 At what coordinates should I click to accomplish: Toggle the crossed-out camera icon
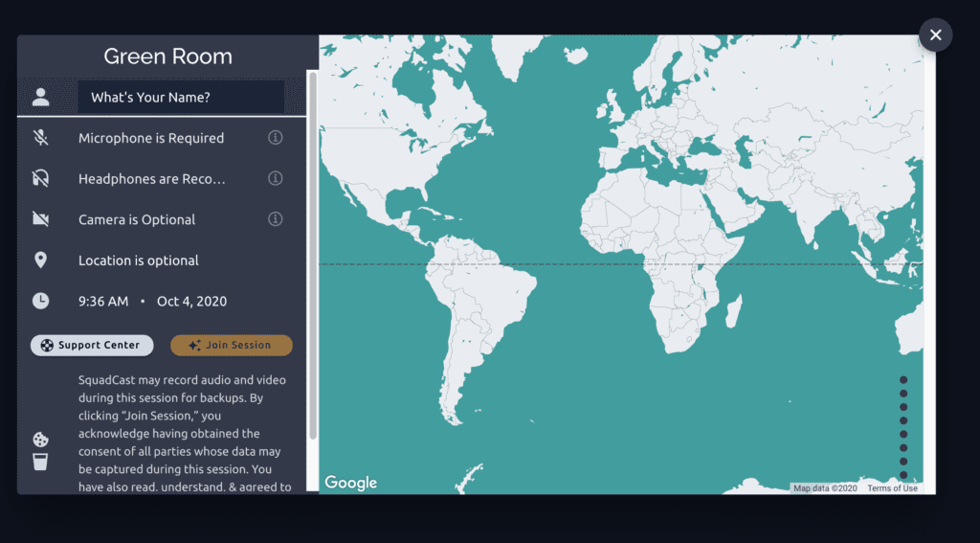coord(40,219)
